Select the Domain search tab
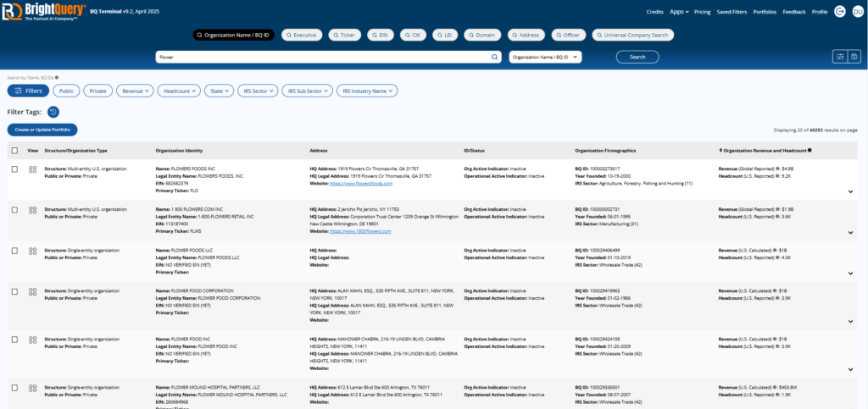 (482, 35)
